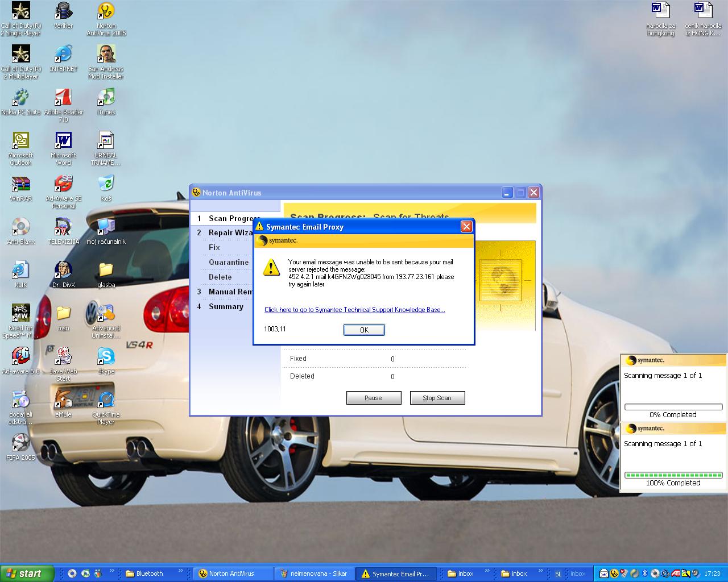Open the Verifier desktop icon
The width and height of the screenshot is (728, 582).
(63, 16)
